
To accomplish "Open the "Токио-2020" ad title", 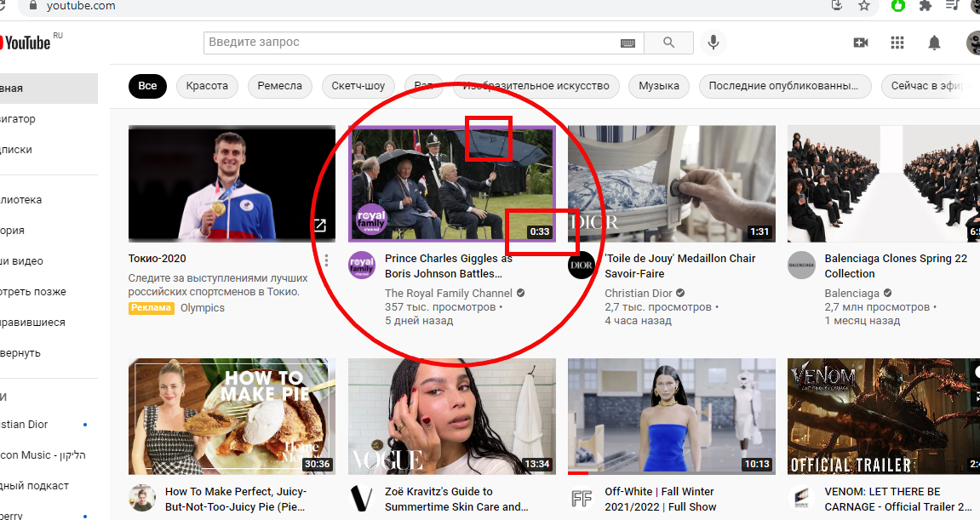I will pyautogui.click(x=158, y=259).
